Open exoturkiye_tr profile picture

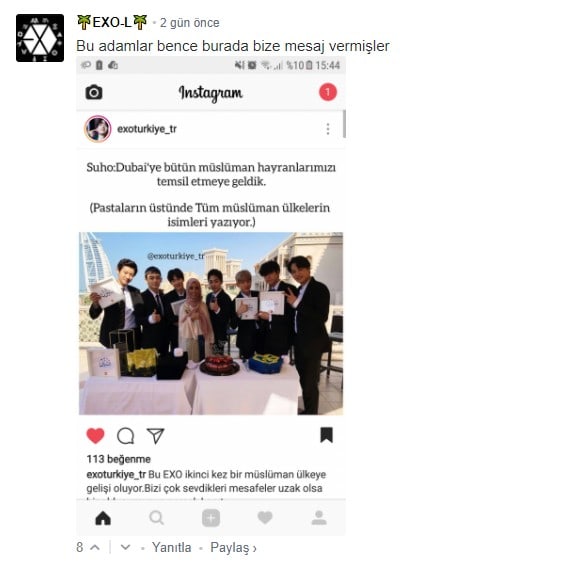98,129
